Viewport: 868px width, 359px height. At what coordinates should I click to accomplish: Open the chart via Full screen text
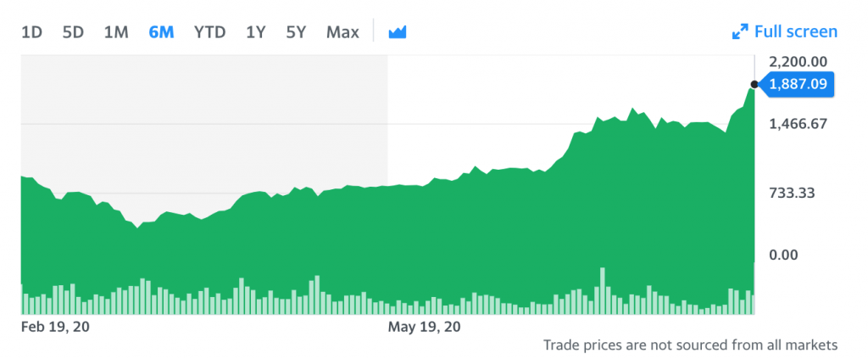[x=795, y=32]
